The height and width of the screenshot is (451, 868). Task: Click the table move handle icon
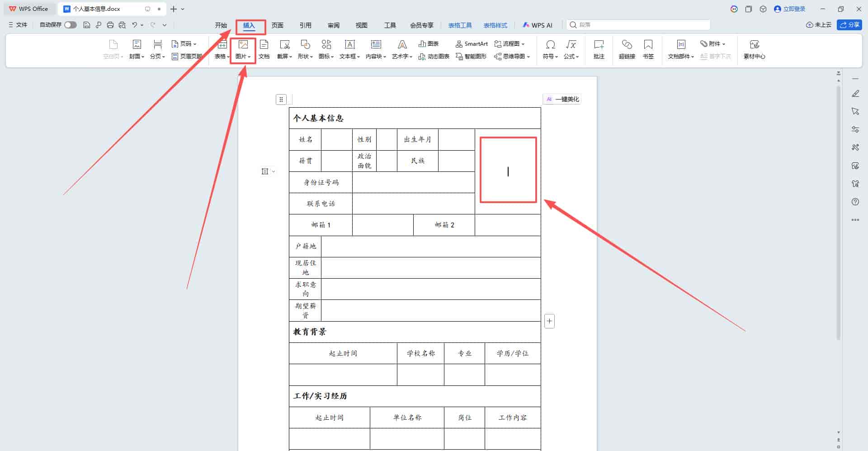pos(281,99)
